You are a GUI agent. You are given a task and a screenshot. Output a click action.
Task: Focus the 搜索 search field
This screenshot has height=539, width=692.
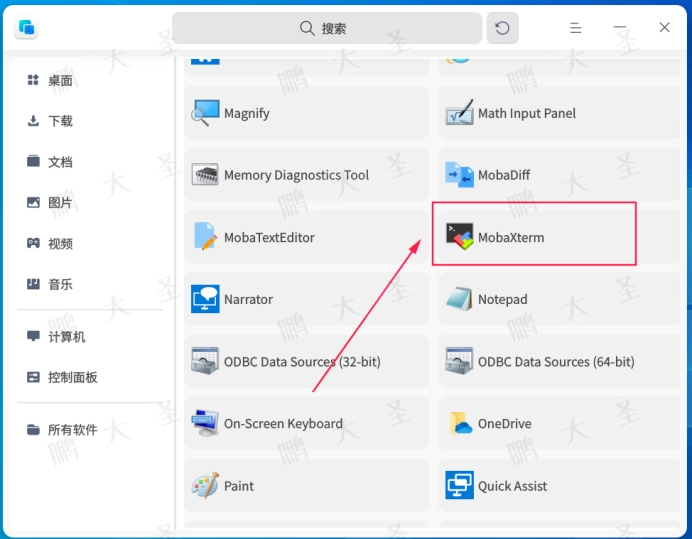click(x=327, y=28)
